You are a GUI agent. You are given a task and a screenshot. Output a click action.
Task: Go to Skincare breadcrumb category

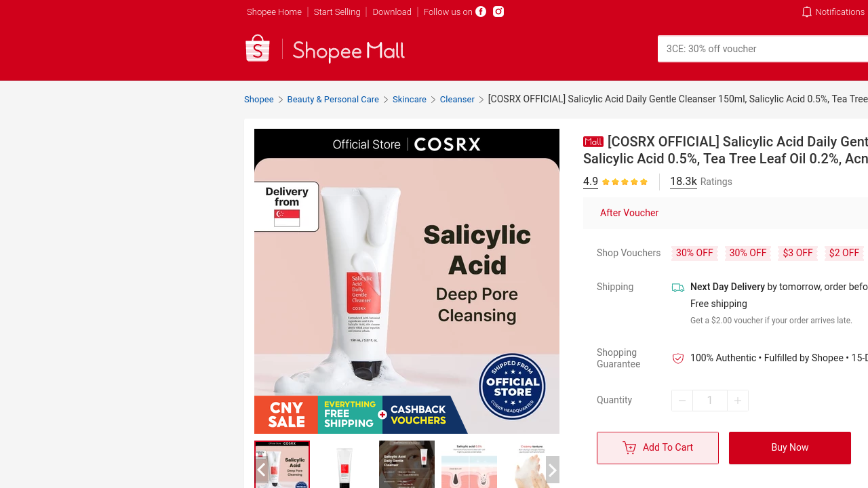coord(410,100)
